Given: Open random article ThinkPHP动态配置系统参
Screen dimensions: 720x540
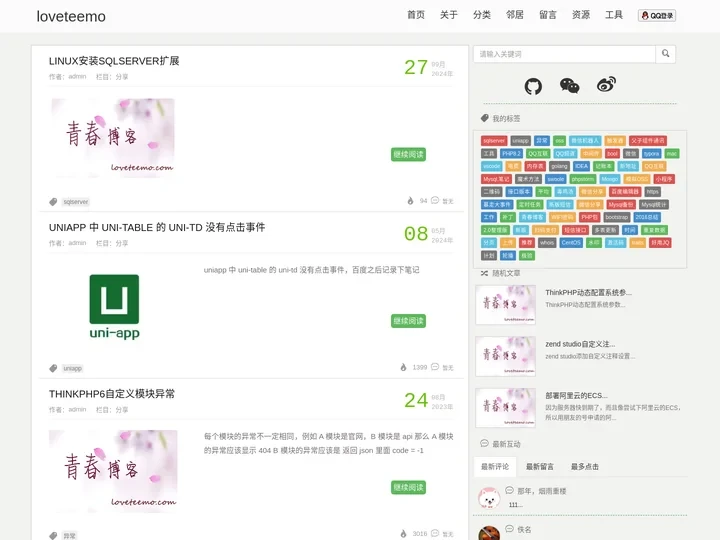Looking at the screenshot, I should click(589, 292).
